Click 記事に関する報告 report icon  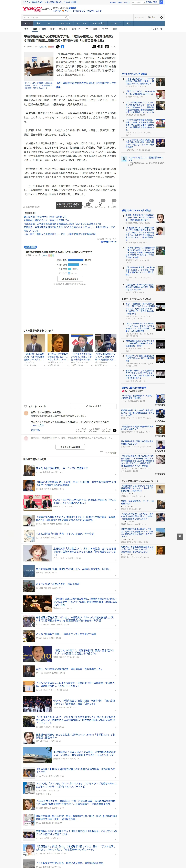click(x=32, y=207)
